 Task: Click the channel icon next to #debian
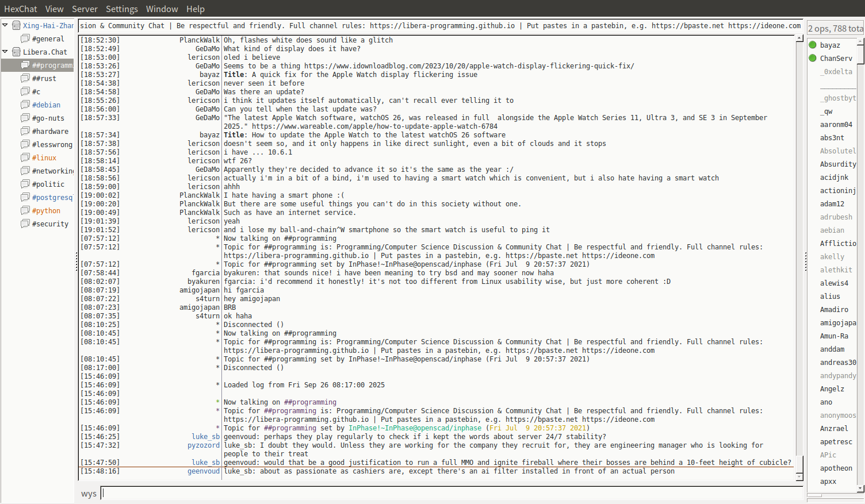25,105
